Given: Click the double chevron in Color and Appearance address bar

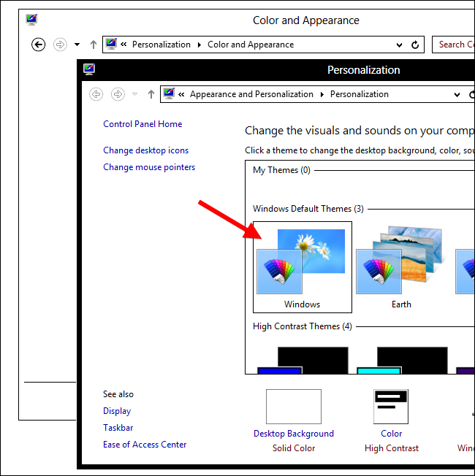Looking at the screenshot, I should pos(123,45).
